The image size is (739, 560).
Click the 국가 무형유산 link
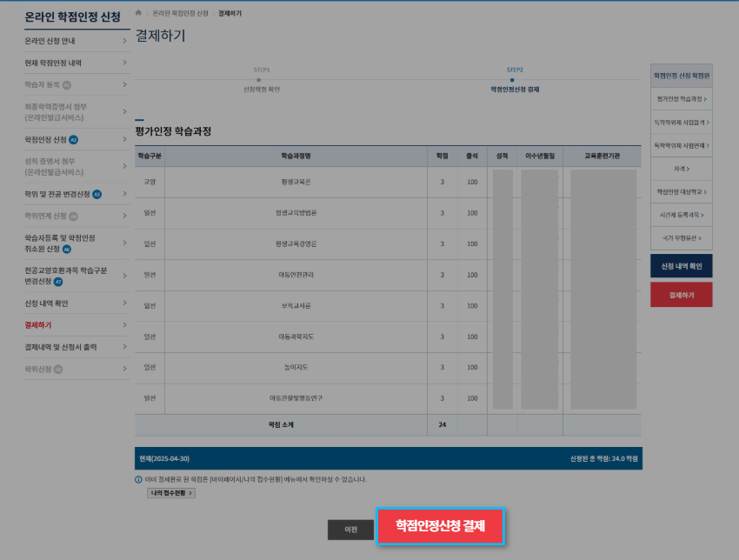(x=682, y=237)
